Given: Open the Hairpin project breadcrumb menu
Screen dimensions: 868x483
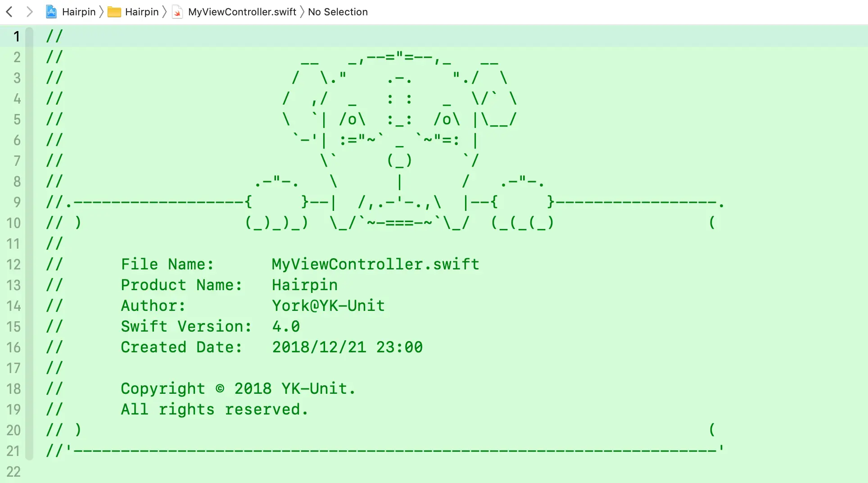Looking at the screenshot, I should [79, 12].
